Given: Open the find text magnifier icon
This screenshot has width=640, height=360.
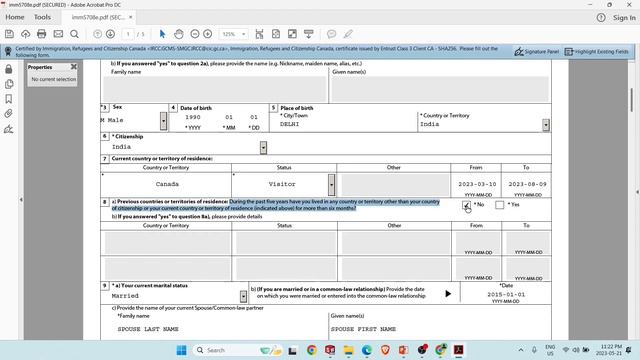Looking at the screenshot, I should [74, 34].
